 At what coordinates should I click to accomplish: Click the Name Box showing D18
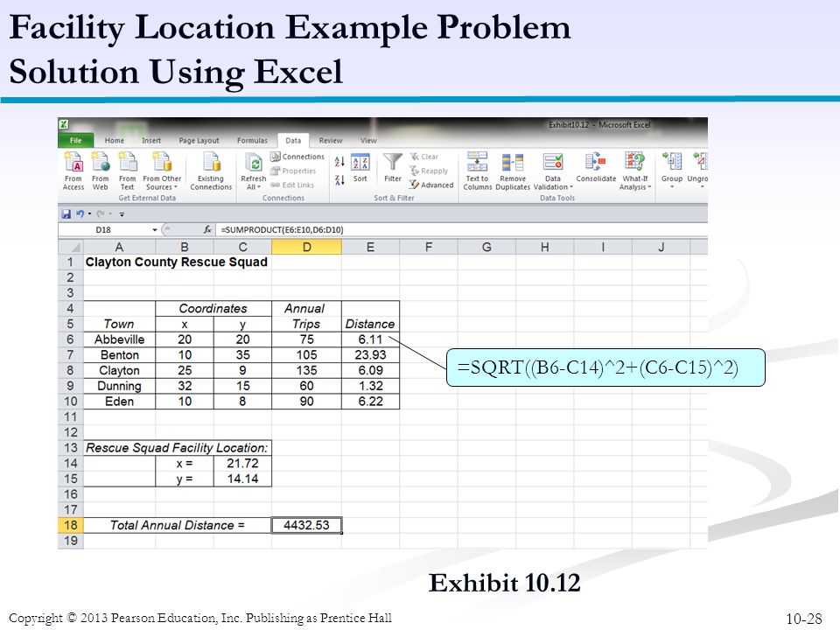(104, 230)
